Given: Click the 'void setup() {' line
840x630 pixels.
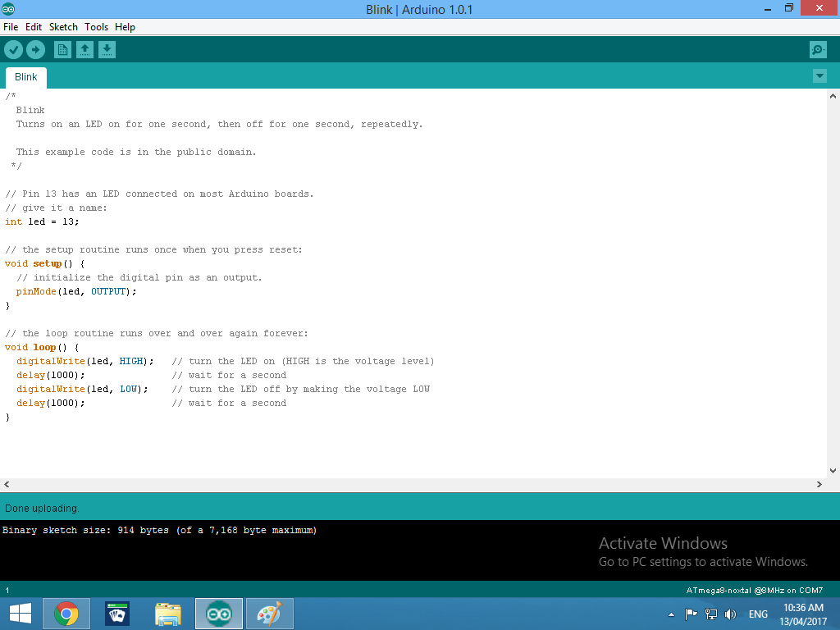Looking at the screenshot, I should (x=44, y=263).
